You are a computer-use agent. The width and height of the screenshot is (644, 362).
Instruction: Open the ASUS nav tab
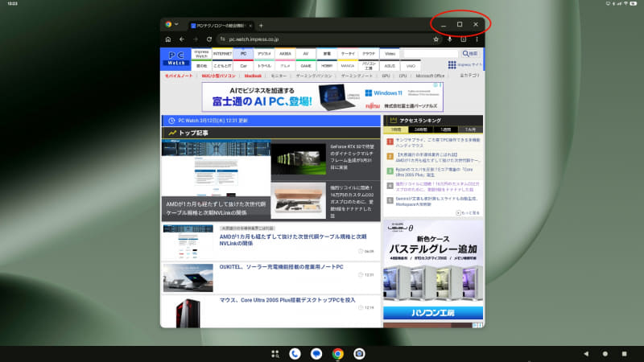(390, 66)
